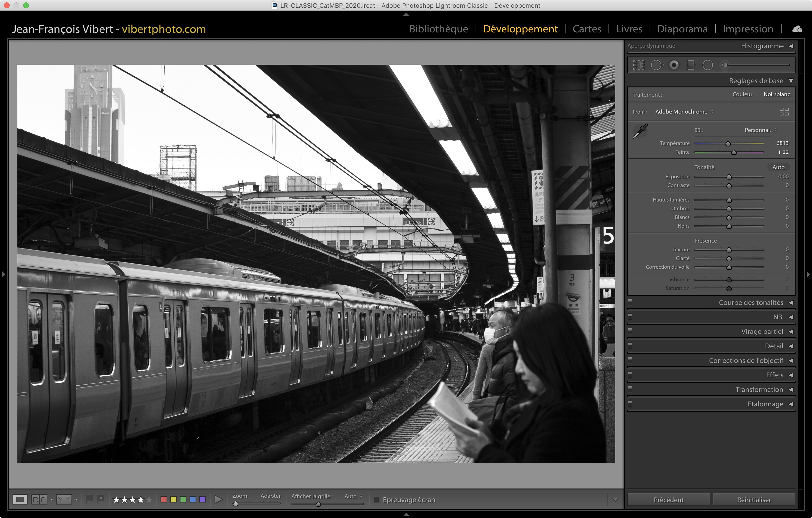Enable the Epreuvage écran checkbox

[x=377, y=499]
